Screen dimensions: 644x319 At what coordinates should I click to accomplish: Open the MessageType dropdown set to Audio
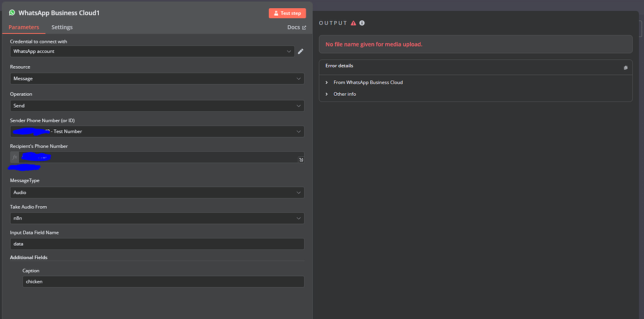click(x=157, y=193)
